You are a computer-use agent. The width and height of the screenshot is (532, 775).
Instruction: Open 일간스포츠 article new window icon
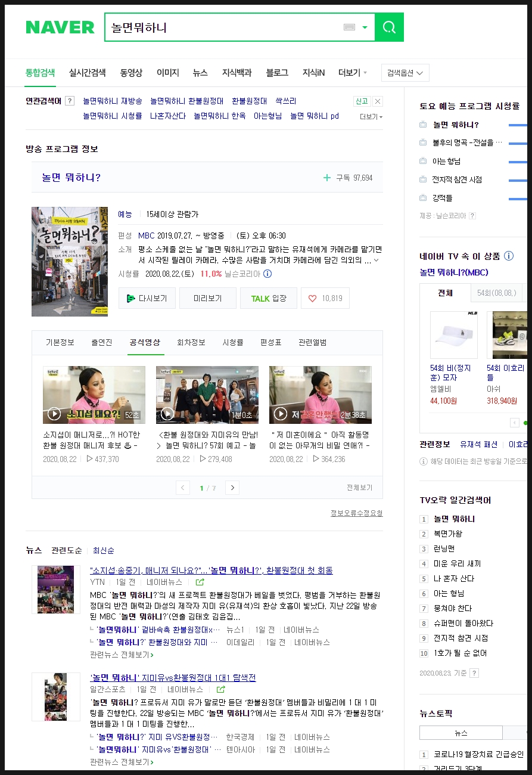(x=221, y=689)
